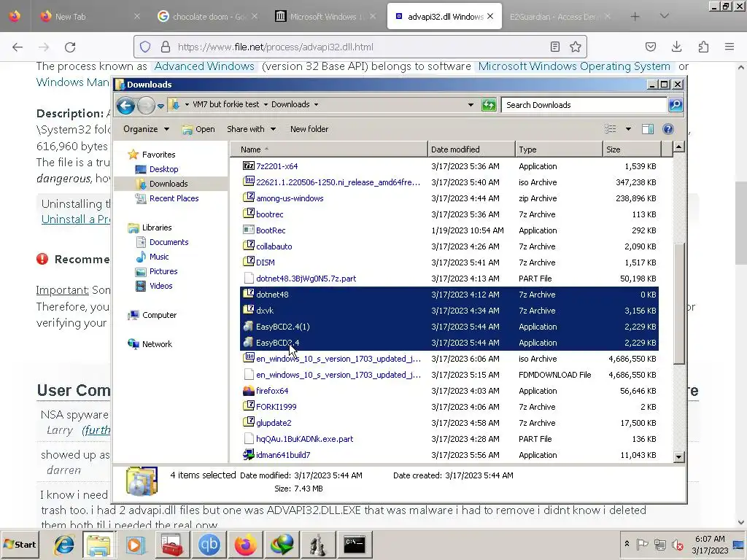Screen dimensions: 747x560
Task: Select the 7z2201-x64 application icon
Action: [x=248, y=166]
